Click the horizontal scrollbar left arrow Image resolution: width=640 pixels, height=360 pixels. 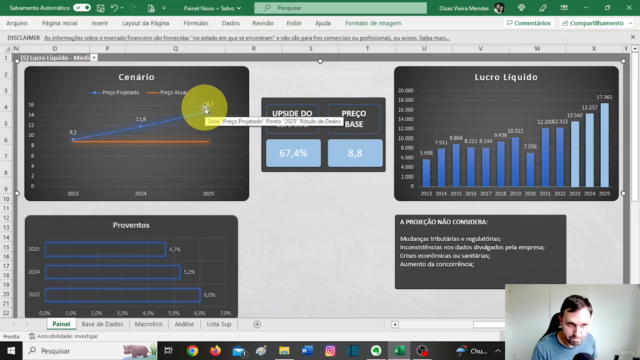395,324
